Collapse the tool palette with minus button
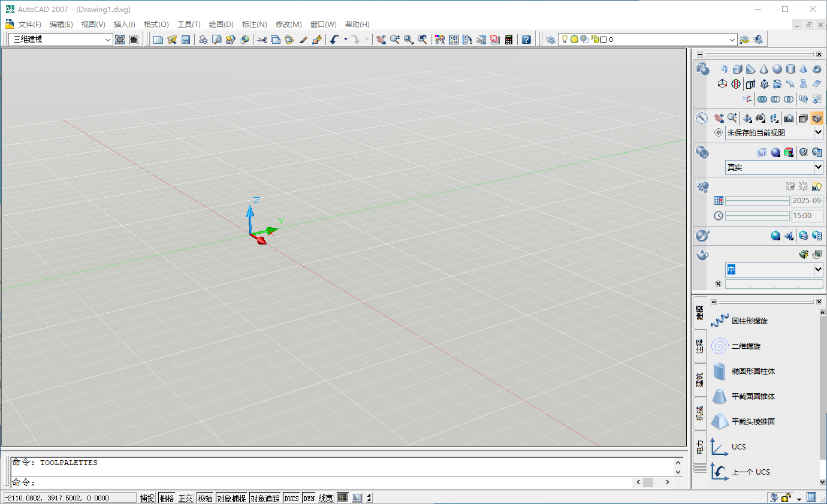The width and height of the screenshot is (827, 504). pyautogui.click(x=714, y=302)
